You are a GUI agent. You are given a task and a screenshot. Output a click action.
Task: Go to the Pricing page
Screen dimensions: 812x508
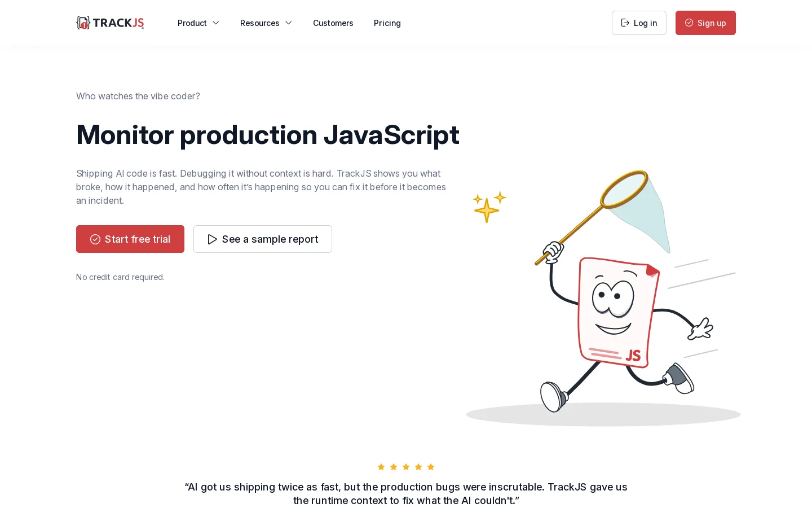pos(387,23)
